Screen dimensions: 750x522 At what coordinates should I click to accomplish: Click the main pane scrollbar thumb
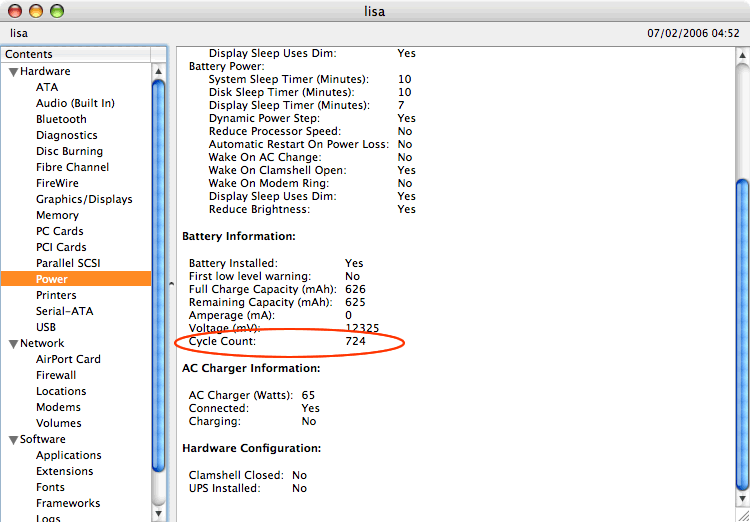click(x=743, y=335)
